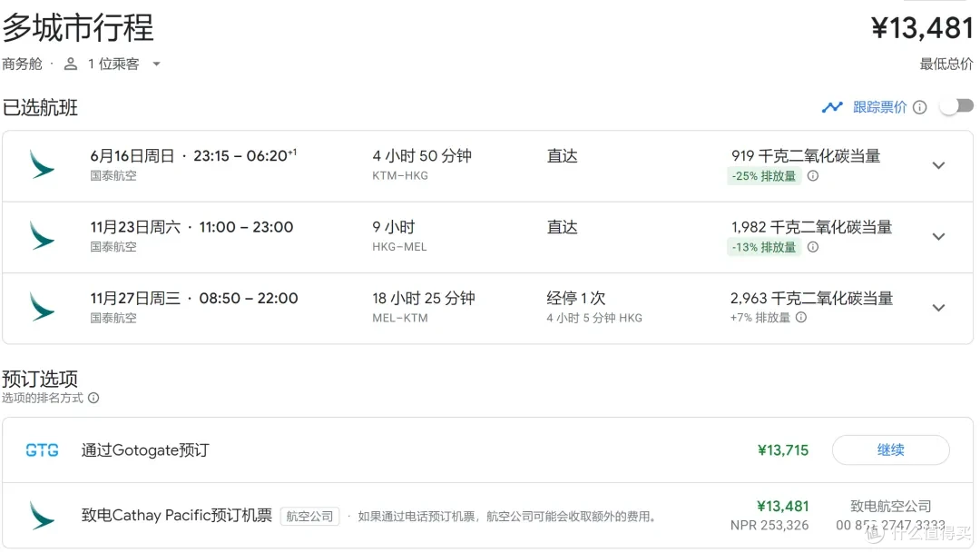Toggle the 跟踪票价 price tracking switch
This screenshot has height=553, width=980.
pyautogui.click(x=957, y=106)
